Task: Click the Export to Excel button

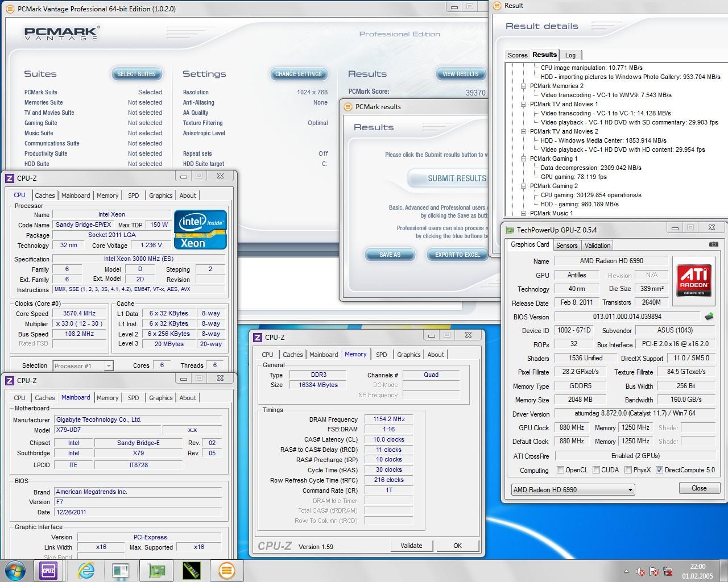Action: pyautogui.click(x=457, y=255)
